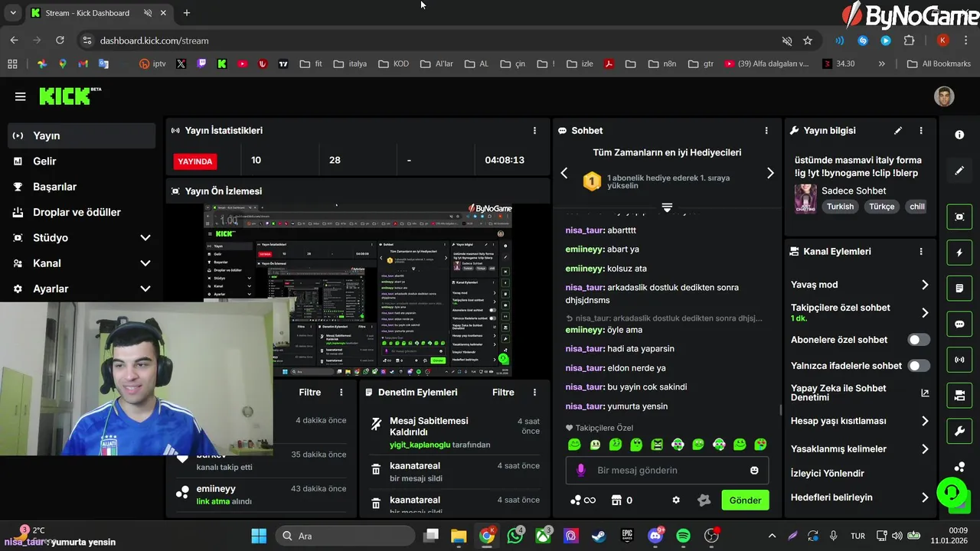Click the grey star badge icon near Gönder
Image resolution: width=980 pixels, height=551 pixels.
click(704, 500)
